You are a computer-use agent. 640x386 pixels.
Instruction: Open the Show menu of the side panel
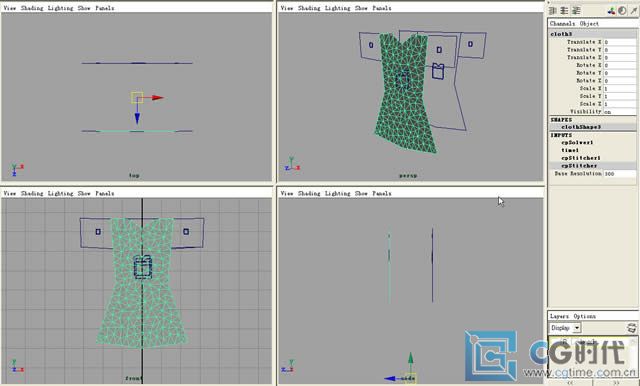(x=361, y=193)
